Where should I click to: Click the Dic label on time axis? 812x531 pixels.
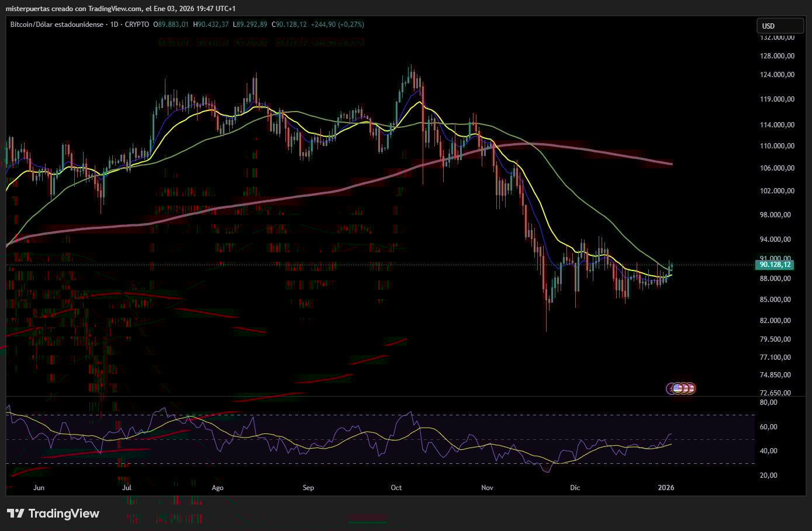pyautogui.click(x=575, y=488)
